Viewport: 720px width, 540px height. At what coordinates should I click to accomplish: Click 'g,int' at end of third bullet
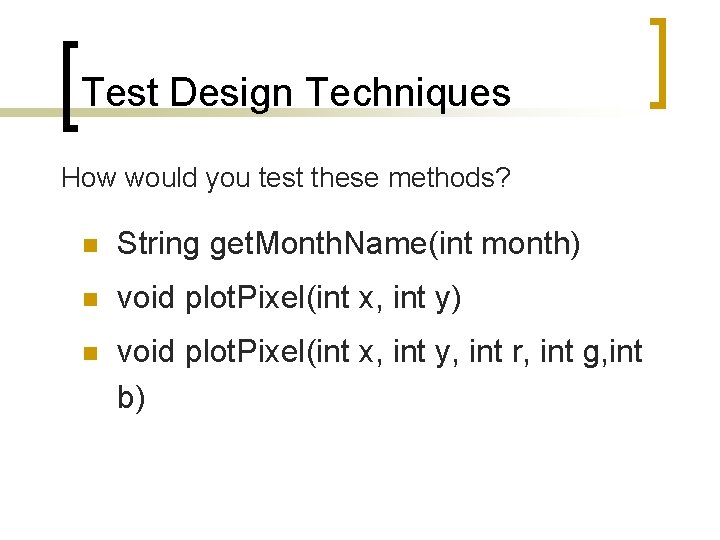[x=613, y=353]
